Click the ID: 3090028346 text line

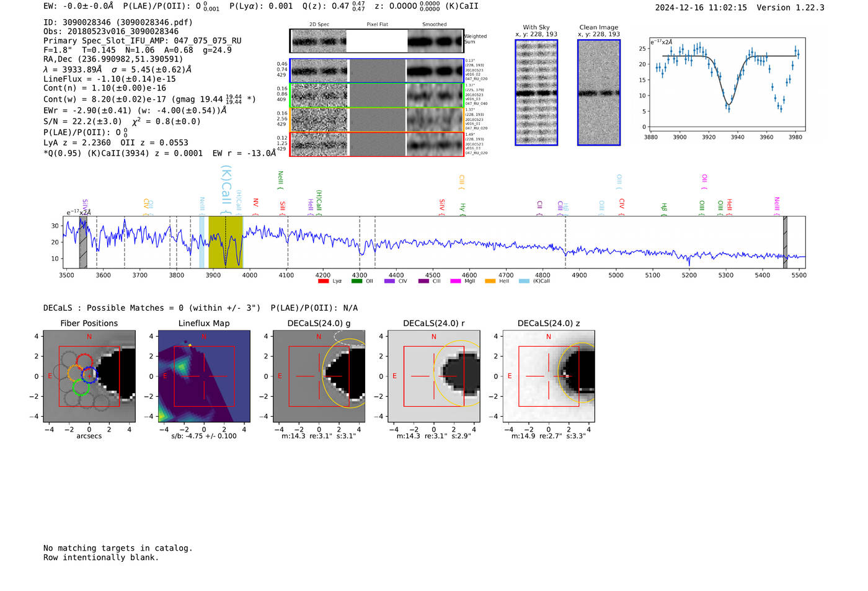click(118, 22)
